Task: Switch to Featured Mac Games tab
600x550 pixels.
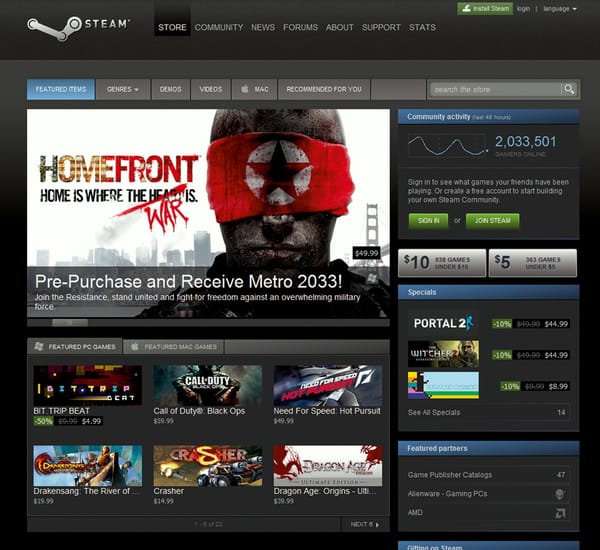Action: pos(174,347)
